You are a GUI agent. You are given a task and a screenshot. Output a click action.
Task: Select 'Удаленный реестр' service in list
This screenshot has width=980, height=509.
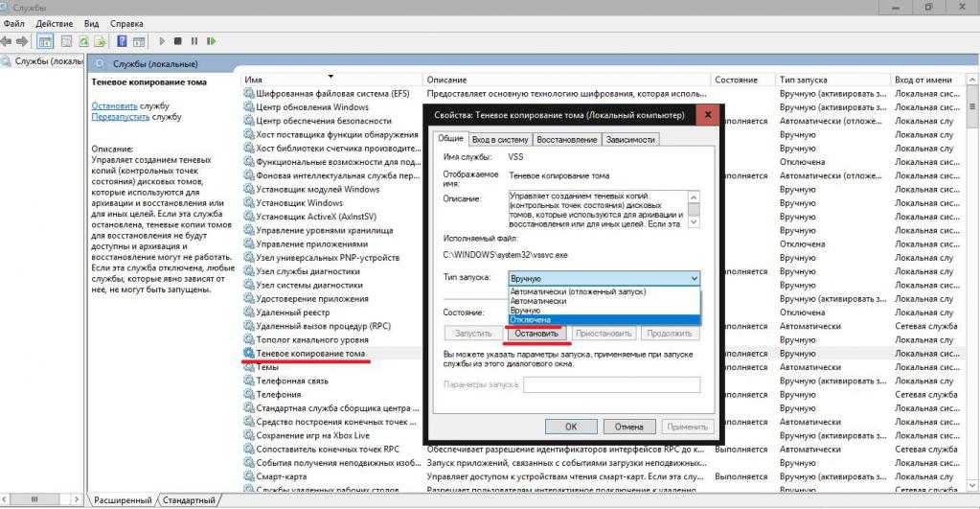pyautogui.click(x=292, y=312)
